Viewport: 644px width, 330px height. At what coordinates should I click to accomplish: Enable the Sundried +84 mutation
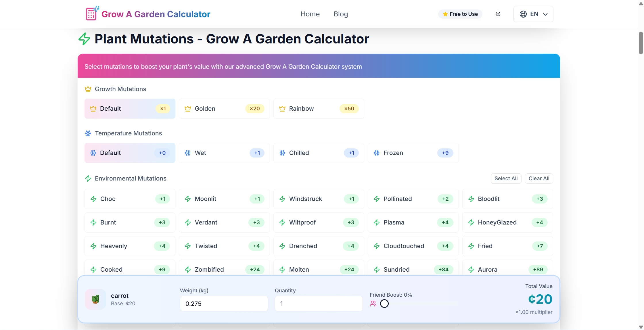(x=413, y=268)
